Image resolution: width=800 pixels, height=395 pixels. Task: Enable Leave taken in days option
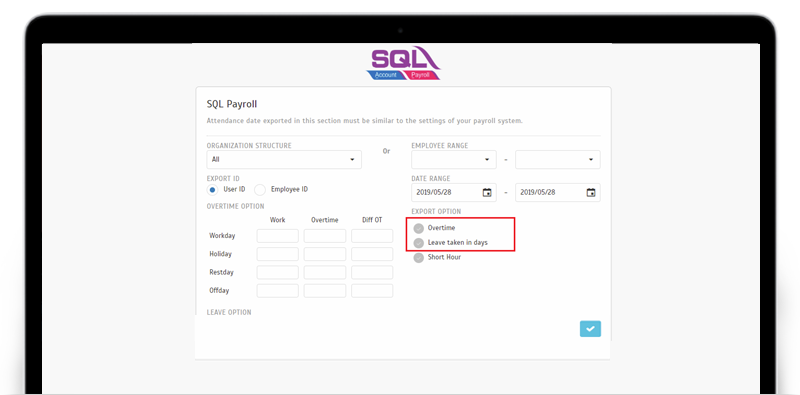pos(419,243)
